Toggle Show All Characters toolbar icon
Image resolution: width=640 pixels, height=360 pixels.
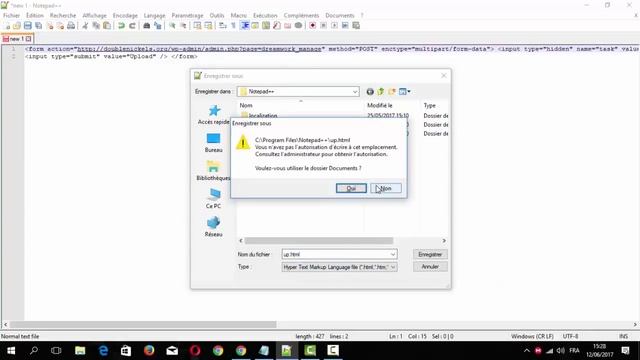tap(233, 26)
